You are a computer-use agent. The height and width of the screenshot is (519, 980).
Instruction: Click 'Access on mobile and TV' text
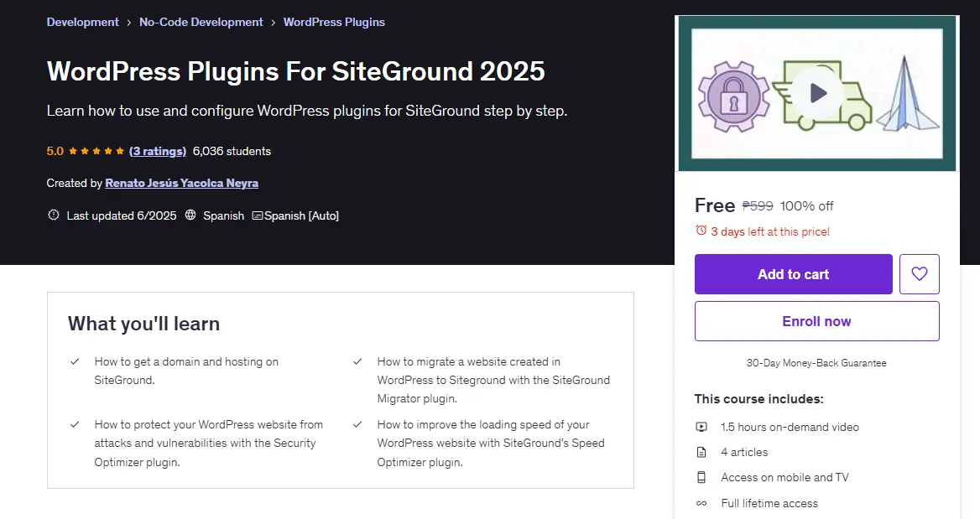pyautogui.click(x=785, y=477)
